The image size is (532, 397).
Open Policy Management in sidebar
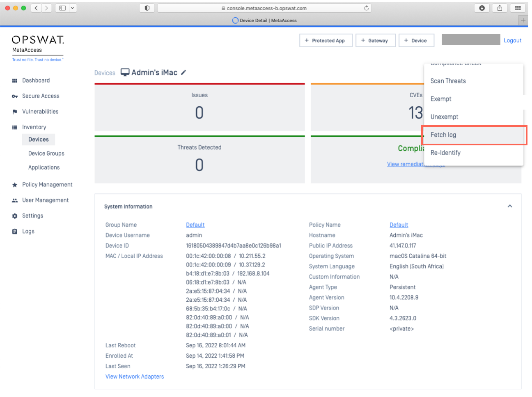pos(47,185)
